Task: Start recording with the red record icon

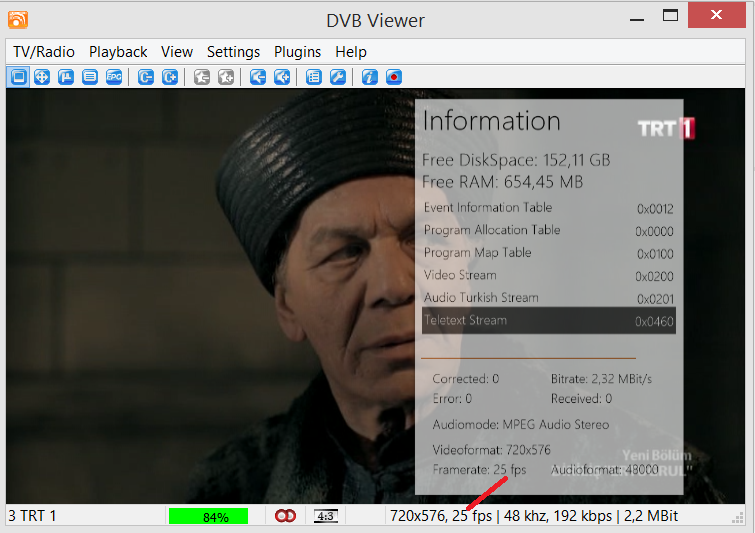Action: 394,77
